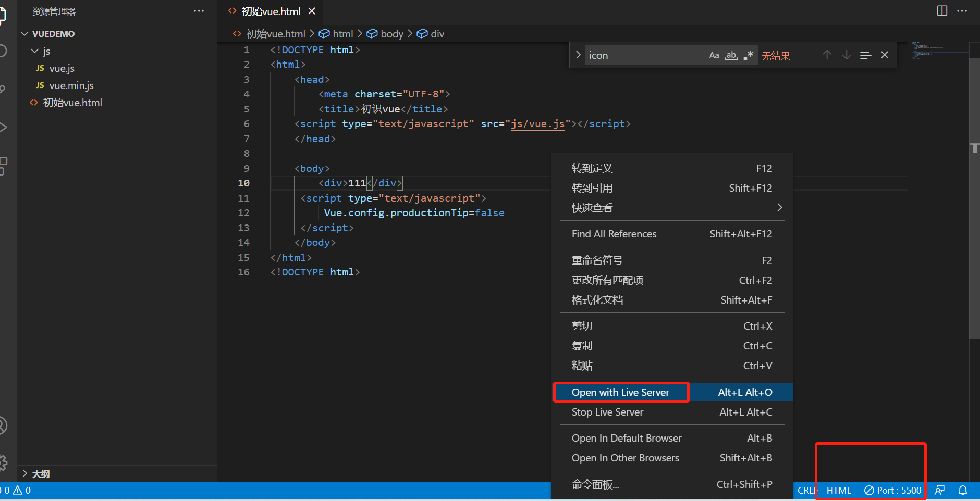Viewport: 980px width, 501px height.
Task: Open Explorer panel more actions menu
Action: [199, 11]
